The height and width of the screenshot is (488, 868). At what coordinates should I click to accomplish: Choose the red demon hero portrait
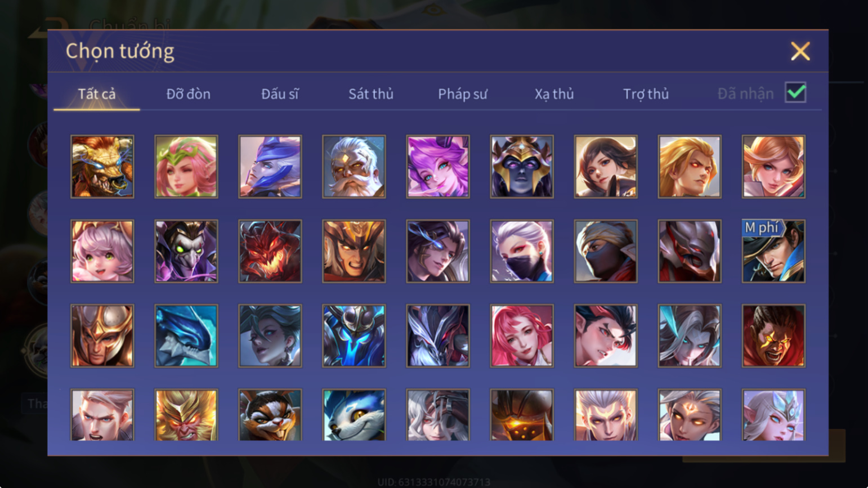click(x=270, y=251)
